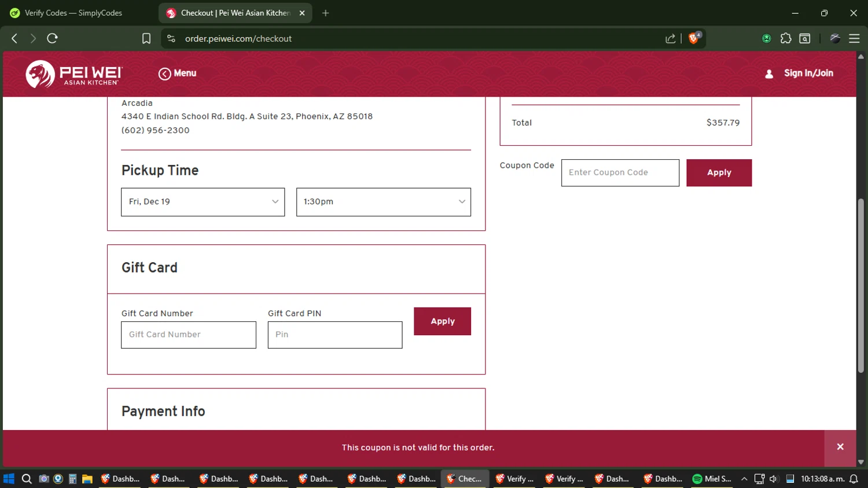Screen dimensions: 868x488
Task: Focus the Gift Card Number field
Action: pyautogui.click(x=189, y=335)
